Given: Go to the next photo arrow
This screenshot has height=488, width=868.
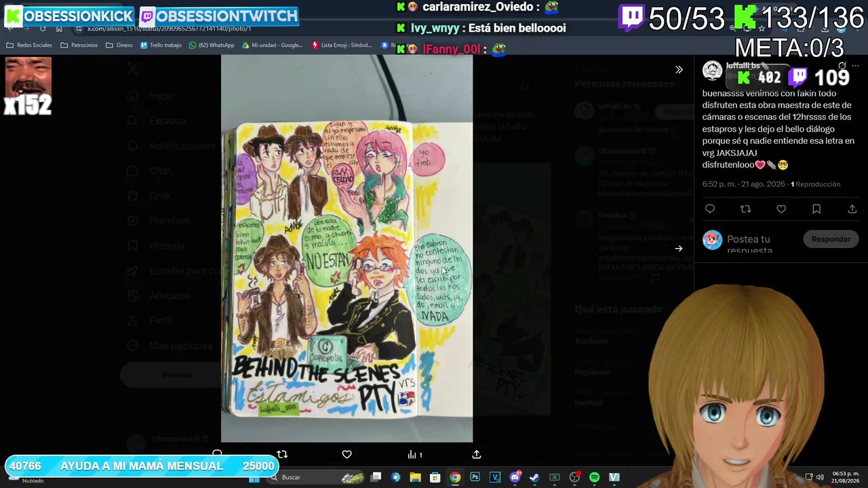Looking at the screenshot, I should pyautogui.click(x=679, y=249).
